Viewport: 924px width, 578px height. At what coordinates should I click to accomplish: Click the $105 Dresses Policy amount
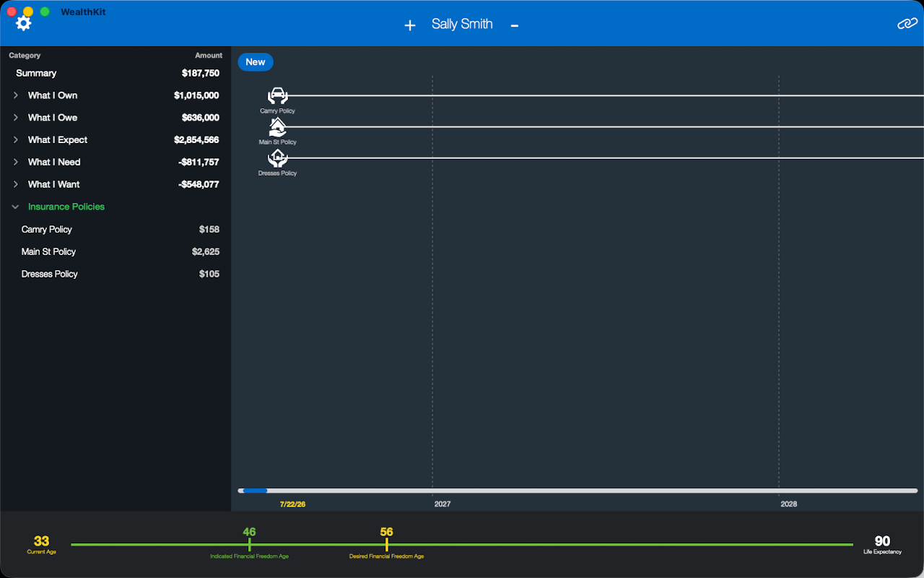pyautogui.click(x=209, y=275)
